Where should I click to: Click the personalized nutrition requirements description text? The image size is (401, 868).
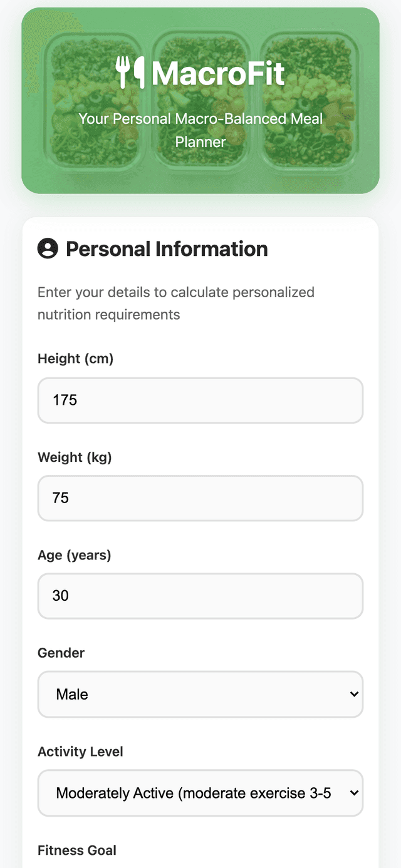(x=176, y=304)
